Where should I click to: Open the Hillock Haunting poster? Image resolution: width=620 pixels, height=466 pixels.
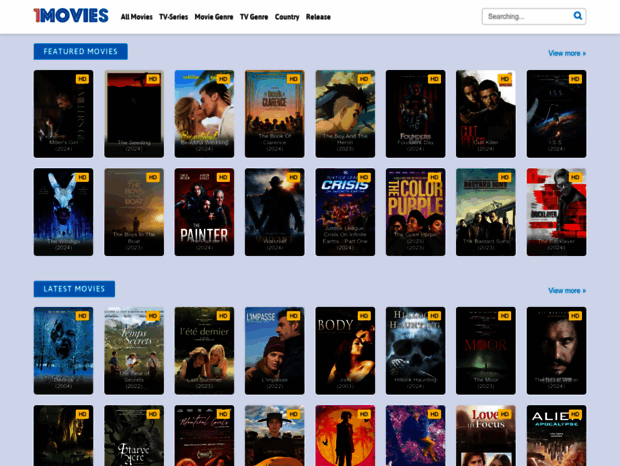415,351
